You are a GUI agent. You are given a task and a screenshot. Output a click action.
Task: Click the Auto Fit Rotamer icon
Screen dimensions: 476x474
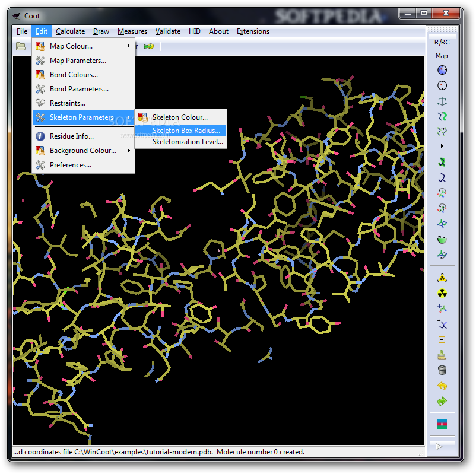click(442, 162)
